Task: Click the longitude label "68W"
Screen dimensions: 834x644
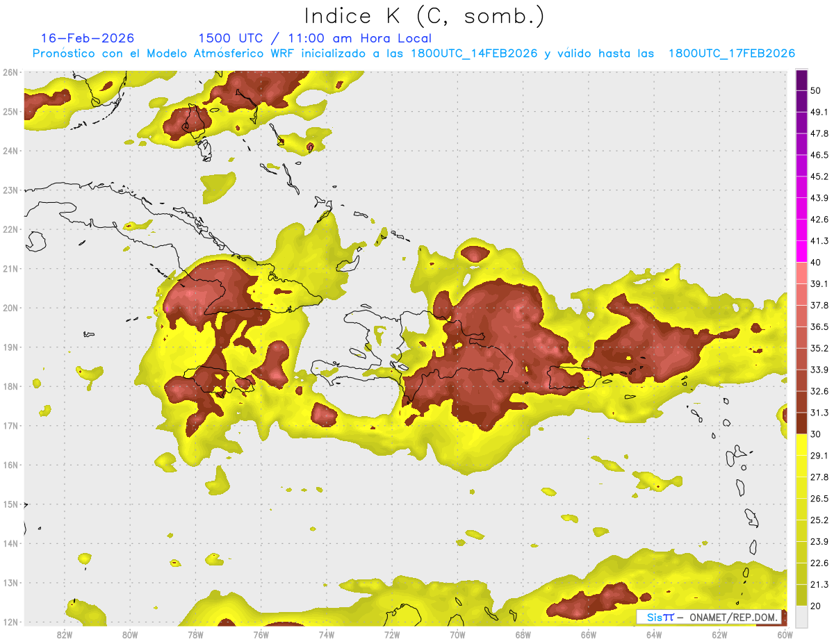Action: click(523, 635)
